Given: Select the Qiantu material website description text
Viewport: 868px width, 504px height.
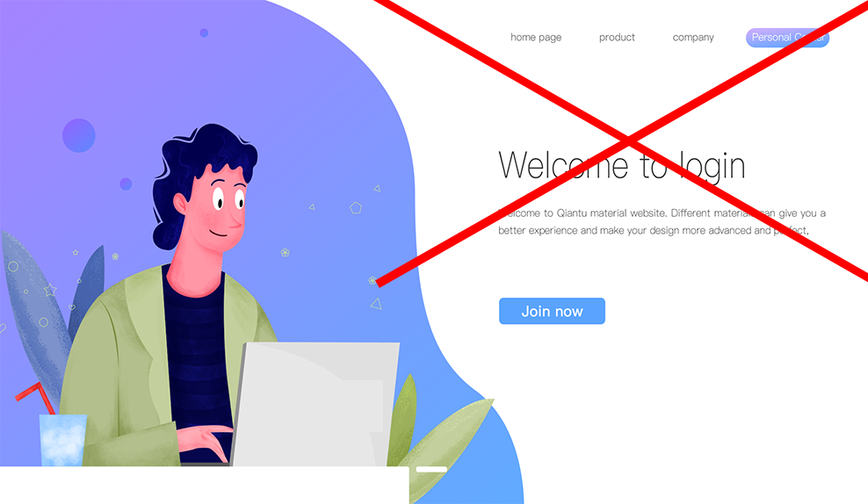Looking at the screenshot, I should click(x=662, y=221).
